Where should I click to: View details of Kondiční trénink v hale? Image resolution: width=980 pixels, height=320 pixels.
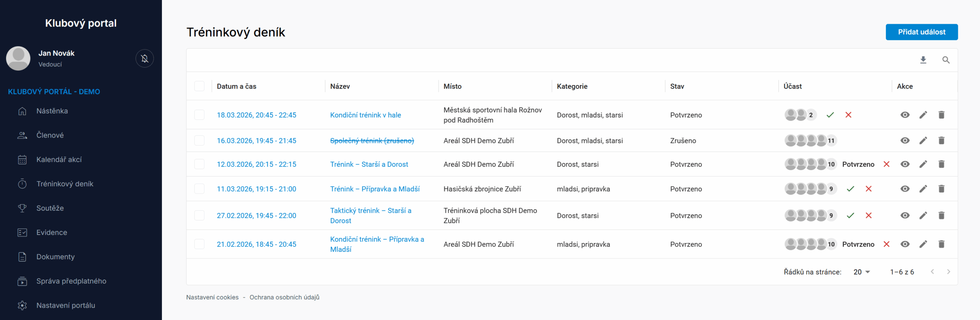(x=905, y=115)
